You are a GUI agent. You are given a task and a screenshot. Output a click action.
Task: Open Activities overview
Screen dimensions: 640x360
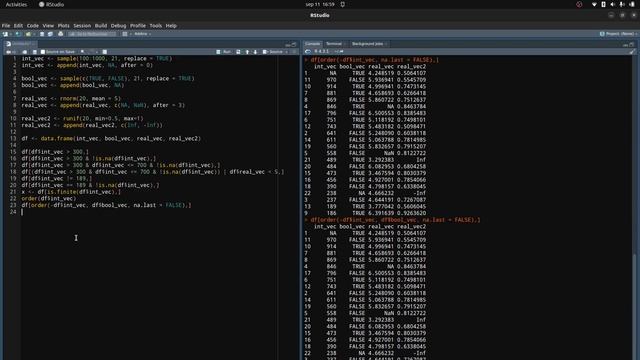pos(16,4)
